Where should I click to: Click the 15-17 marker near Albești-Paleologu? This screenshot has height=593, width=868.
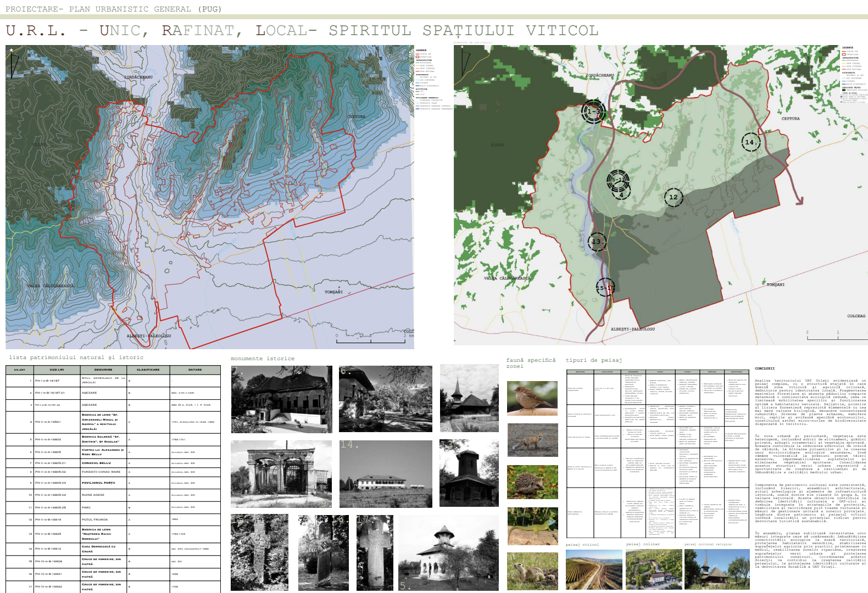[605, 288]
